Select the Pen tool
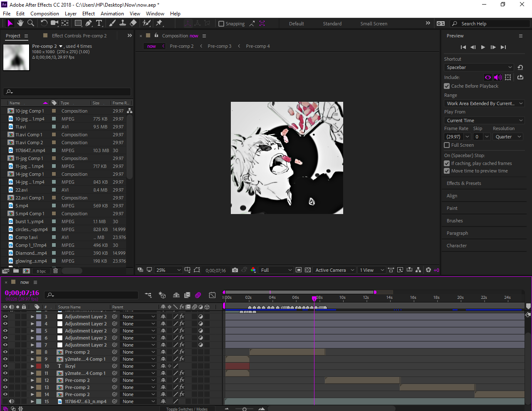532x411 pixels. (x=89, y=23)
